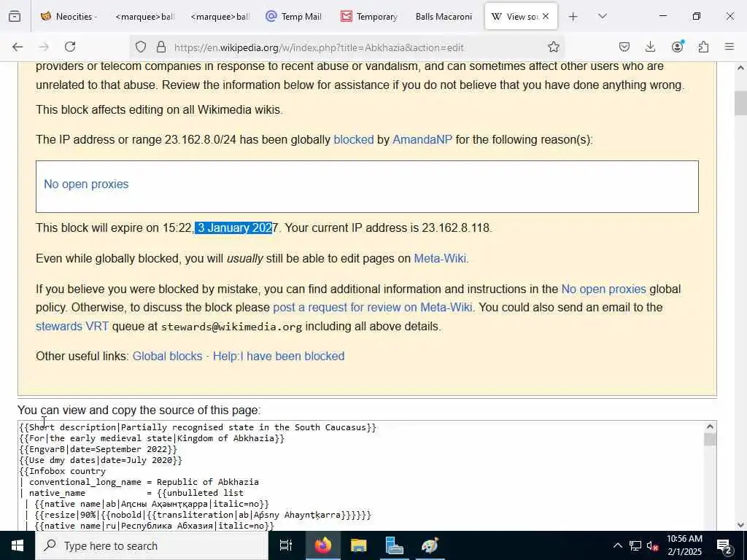Click '{{Use dmy dates|date=July 2020}}' line
747x560 pixels.
coord(101,460)
